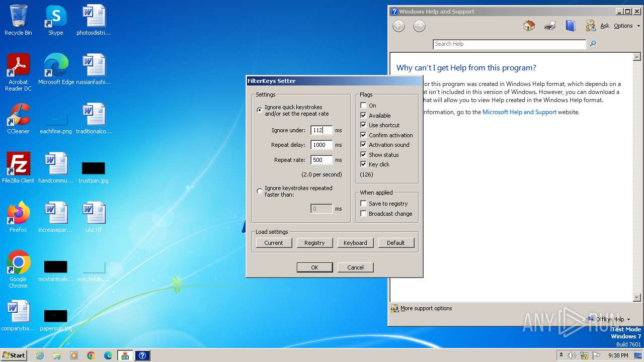Show hidden system tray icons
This screenshot has width=644, height=362.
[x=561, y=355]
